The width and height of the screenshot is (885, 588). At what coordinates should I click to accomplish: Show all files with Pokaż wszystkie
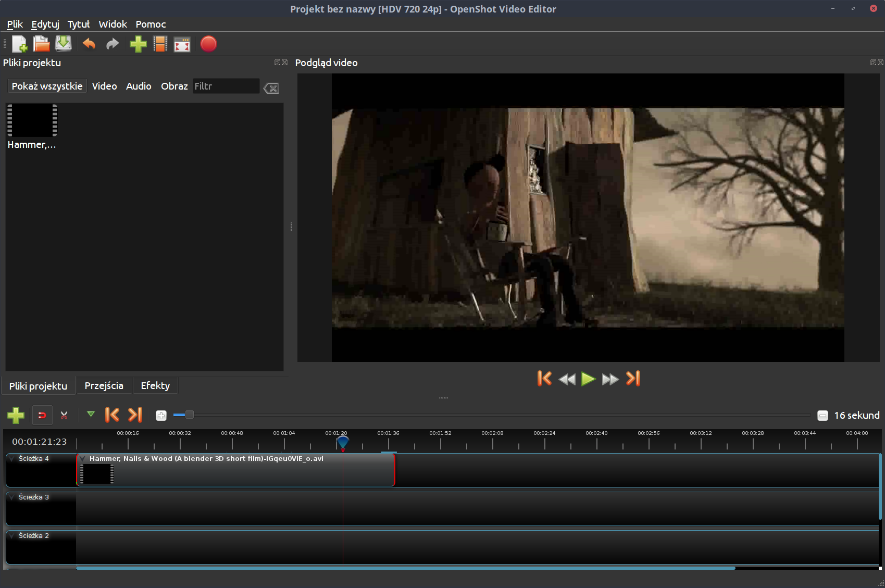(x=47, y=86)
